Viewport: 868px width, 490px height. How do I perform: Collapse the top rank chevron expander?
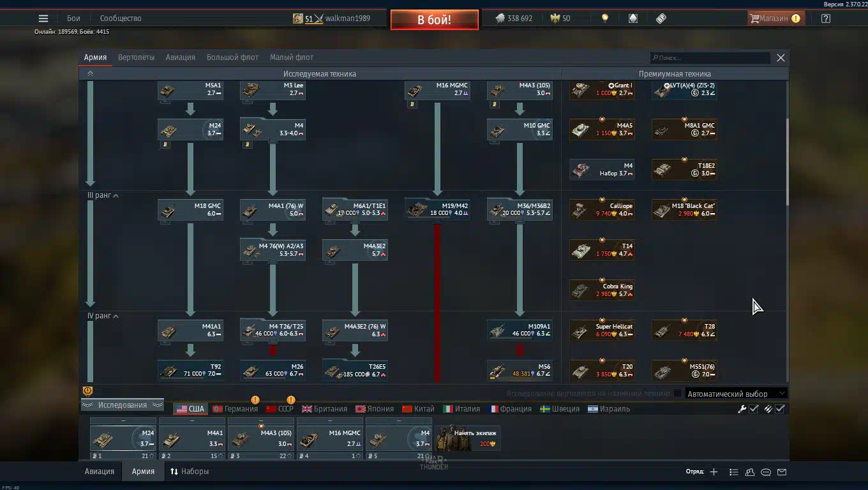pyautogui.click(x=90, y=73)
